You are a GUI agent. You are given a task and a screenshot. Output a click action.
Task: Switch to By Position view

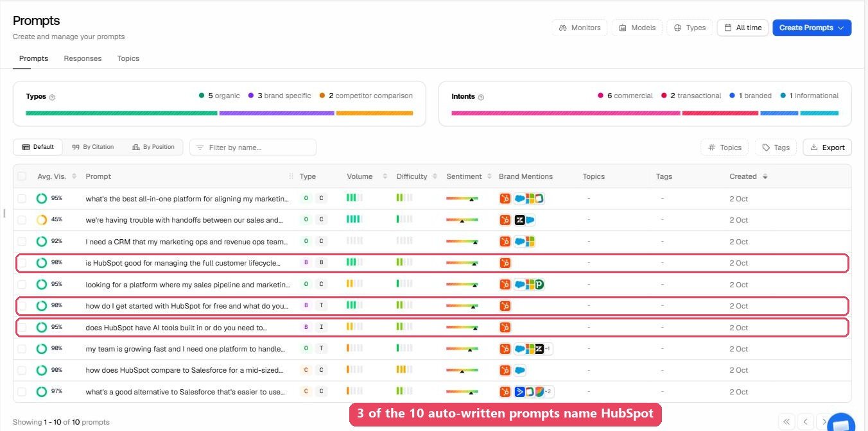(x=153, y=147)
